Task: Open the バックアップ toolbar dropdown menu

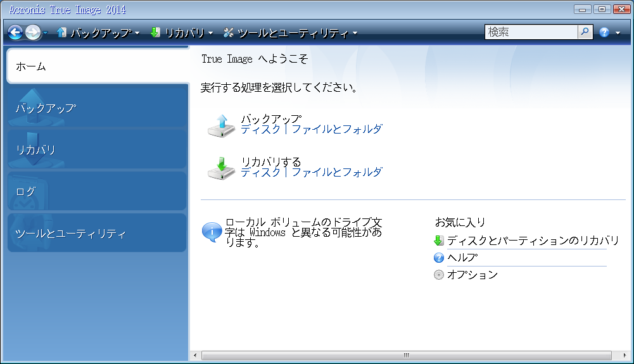Action: pos(98,32)
